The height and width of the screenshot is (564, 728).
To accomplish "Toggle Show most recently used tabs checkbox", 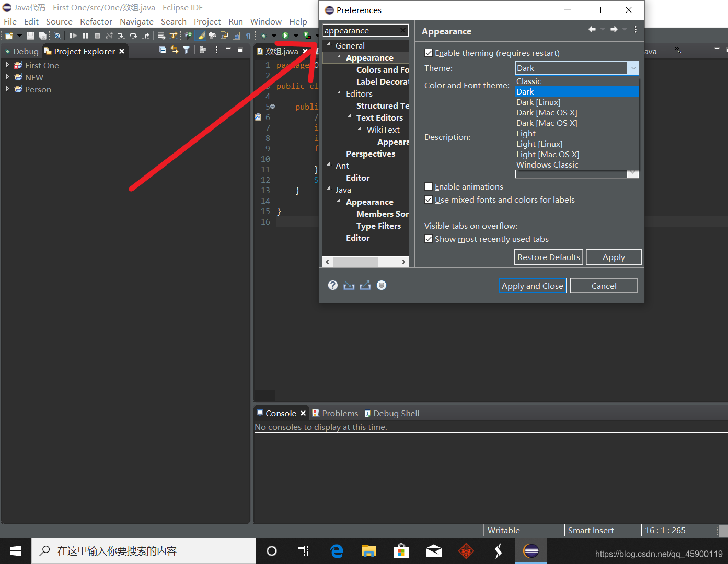I will tap(429, 239).
